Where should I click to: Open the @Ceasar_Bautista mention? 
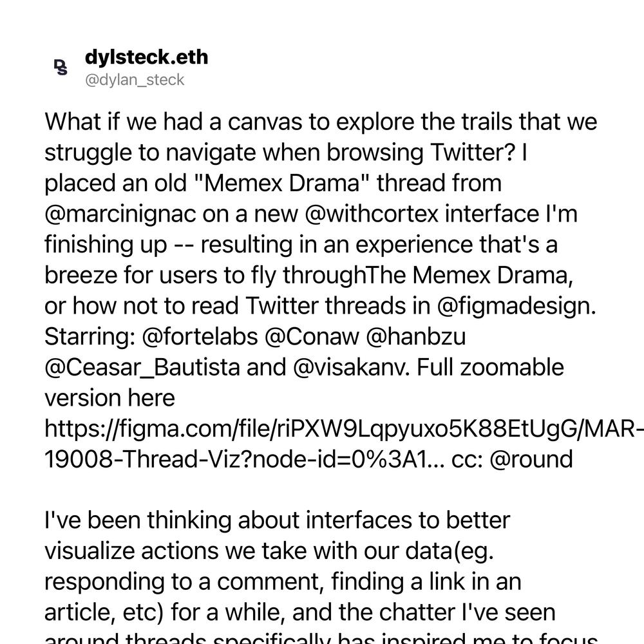point(142,368)
